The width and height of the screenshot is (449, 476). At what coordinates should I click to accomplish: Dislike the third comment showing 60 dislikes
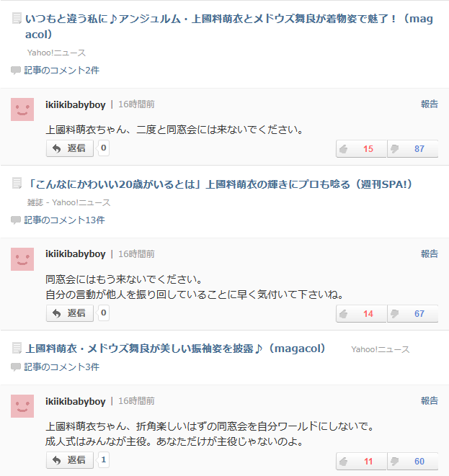click(412, 462)
